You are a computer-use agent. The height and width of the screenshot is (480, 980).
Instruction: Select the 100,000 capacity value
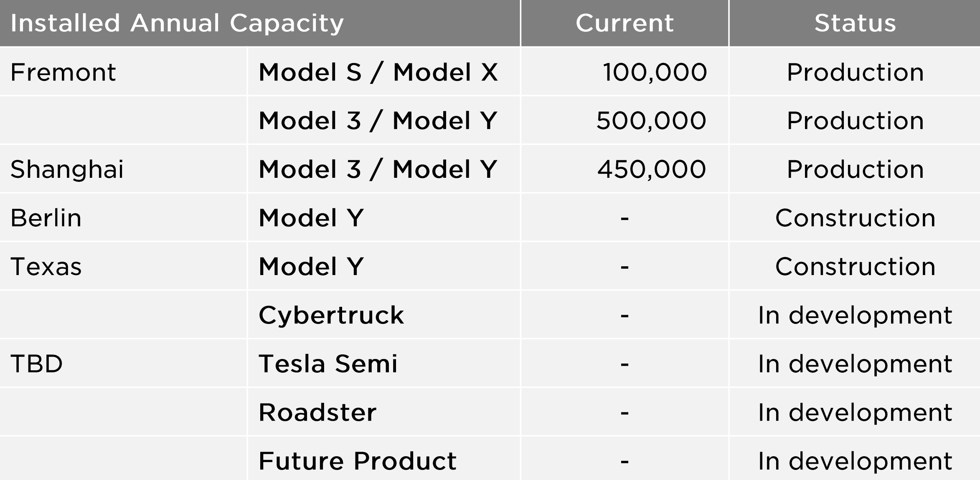point(654,72)
